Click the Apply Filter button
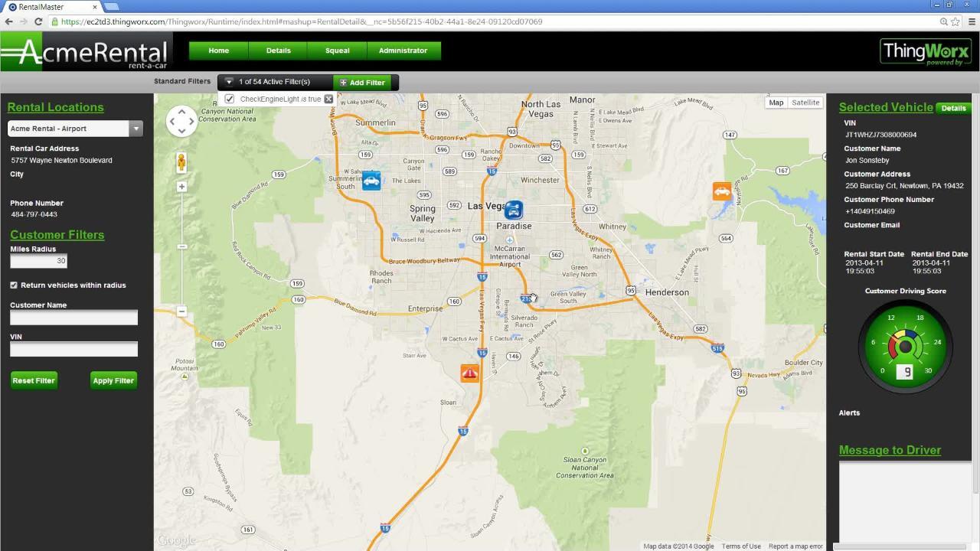 (113, 380)
